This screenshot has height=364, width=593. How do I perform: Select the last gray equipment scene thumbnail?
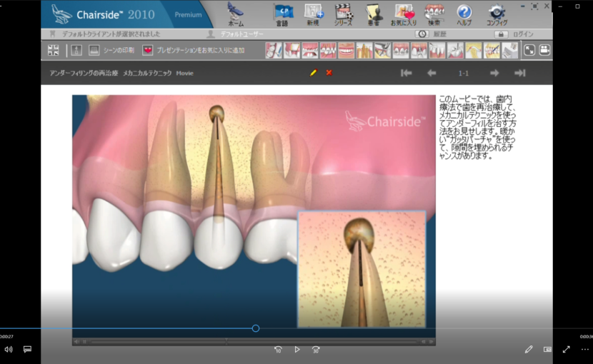click(509, 50)
